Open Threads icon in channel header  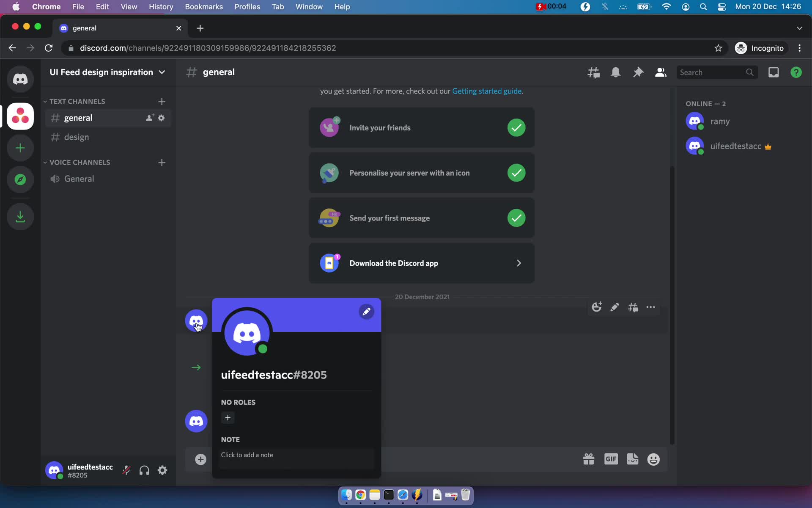pos(593,72)
